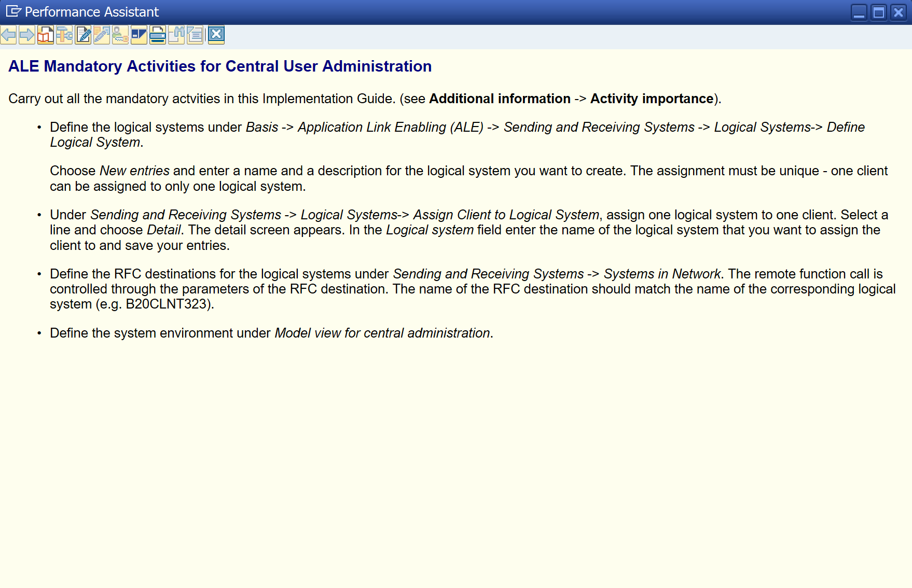
Task: Click the Performance Assistant window menu icon
Action: coord(13,11)
